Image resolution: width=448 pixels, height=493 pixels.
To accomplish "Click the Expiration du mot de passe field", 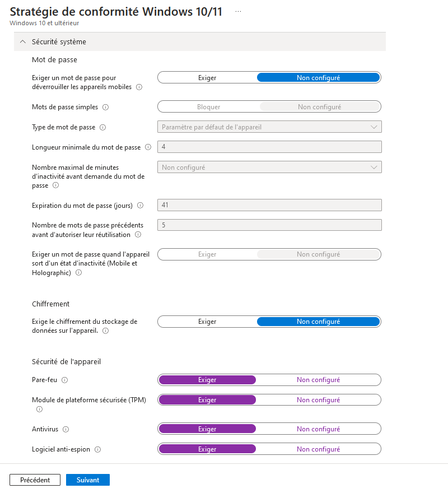I will (x=269, y=205).
